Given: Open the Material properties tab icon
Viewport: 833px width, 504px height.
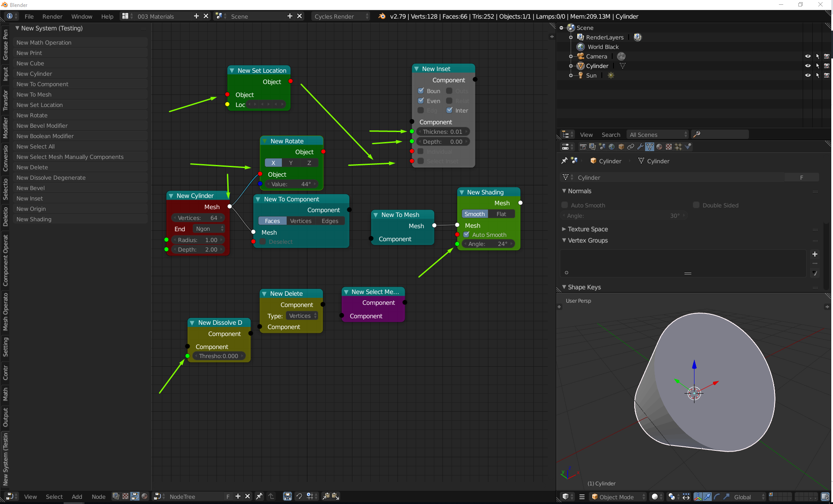Looking at the screenshot, I should tap(659, 147).
